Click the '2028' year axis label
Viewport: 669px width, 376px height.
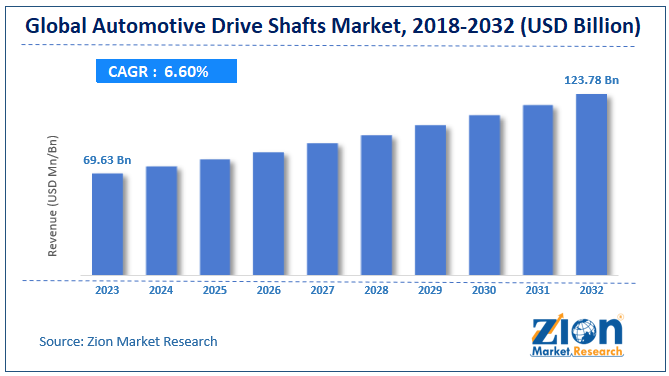click(376, 290)
